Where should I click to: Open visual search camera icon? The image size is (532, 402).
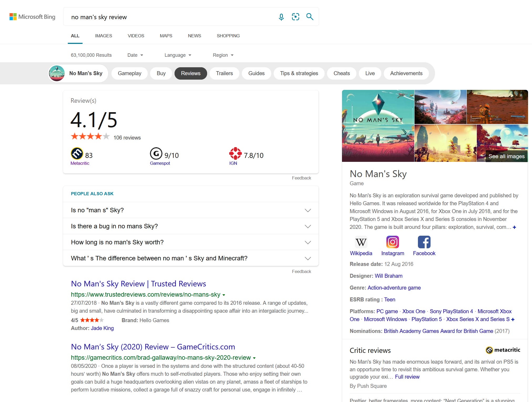(295, 17)
